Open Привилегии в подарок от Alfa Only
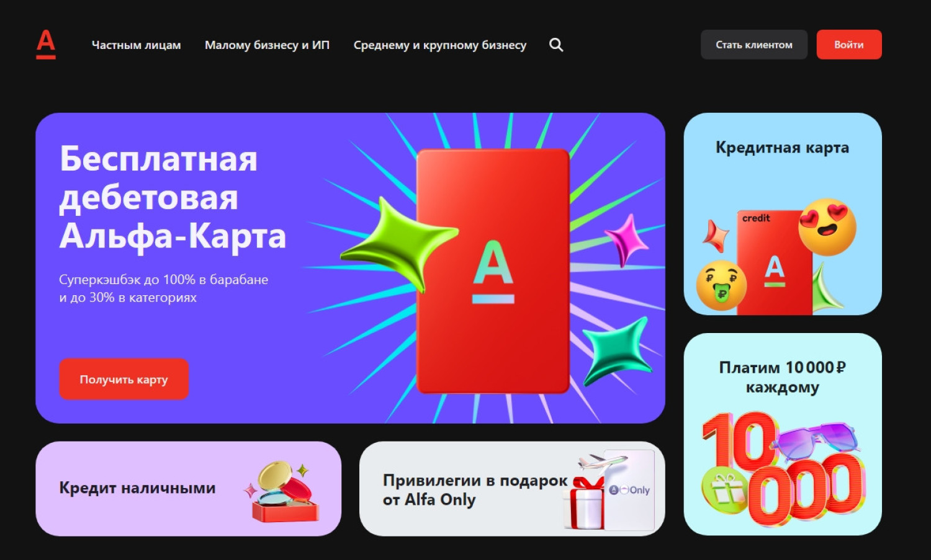 (512, 489)
